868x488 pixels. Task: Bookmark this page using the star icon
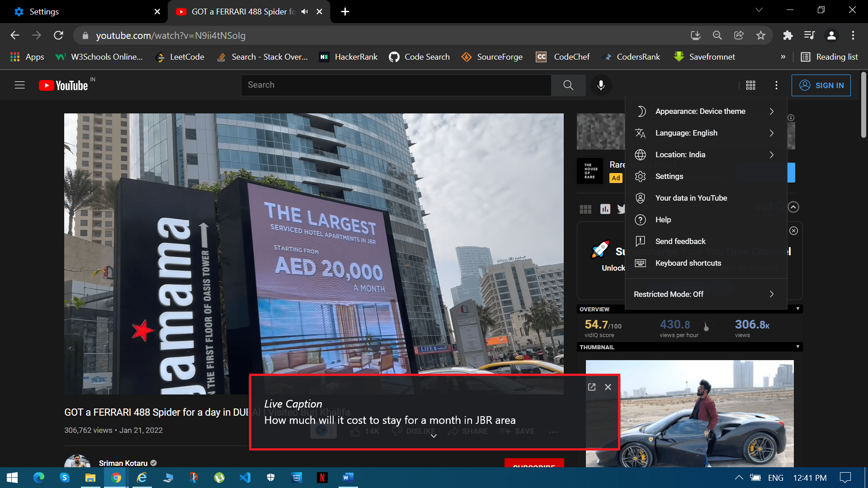point(761,35)
